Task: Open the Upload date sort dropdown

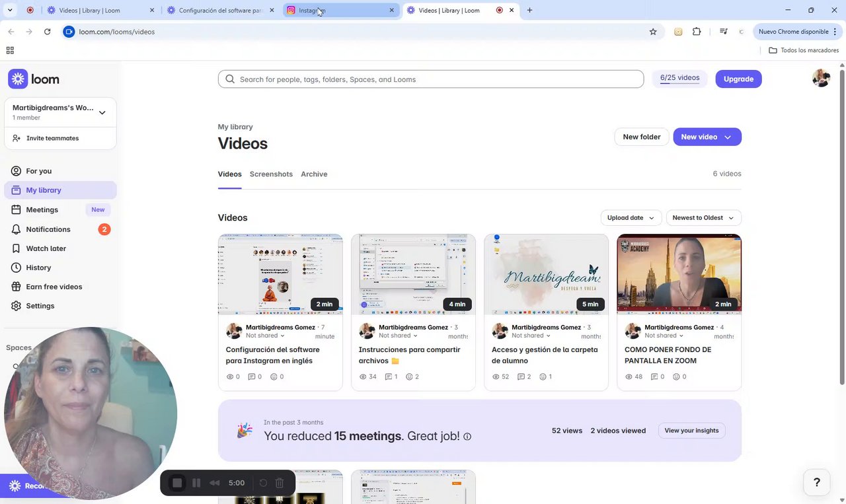Action: pos(631,218)
